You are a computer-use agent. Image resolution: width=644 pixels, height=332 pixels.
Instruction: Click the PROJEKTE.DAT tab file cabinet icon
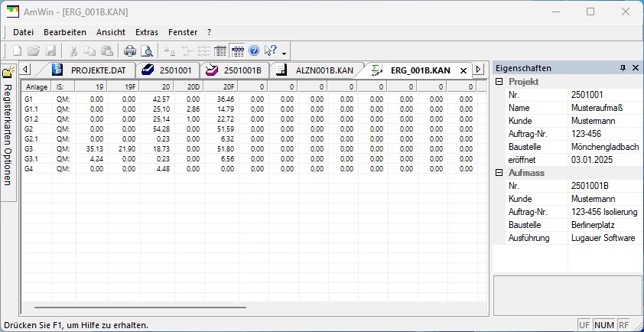pos(58,70)
